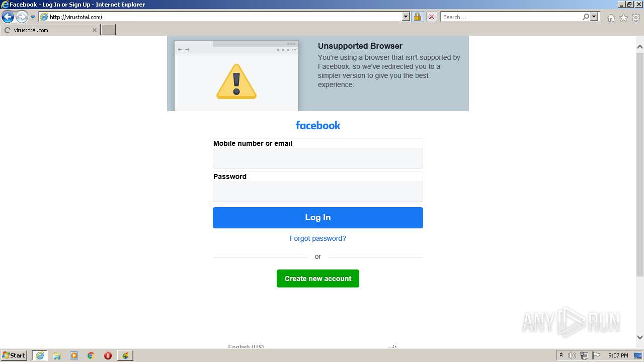Viewport: 644px width, 362px height.
Task: Expand the search provider dropdown arrow
Action: click(594, 17)
